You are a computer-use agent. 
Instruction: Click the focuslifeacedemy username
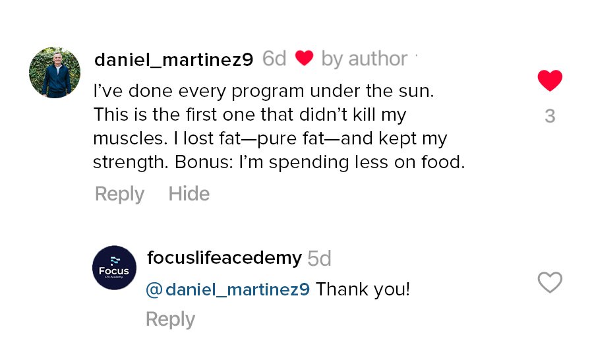[224, 257]
